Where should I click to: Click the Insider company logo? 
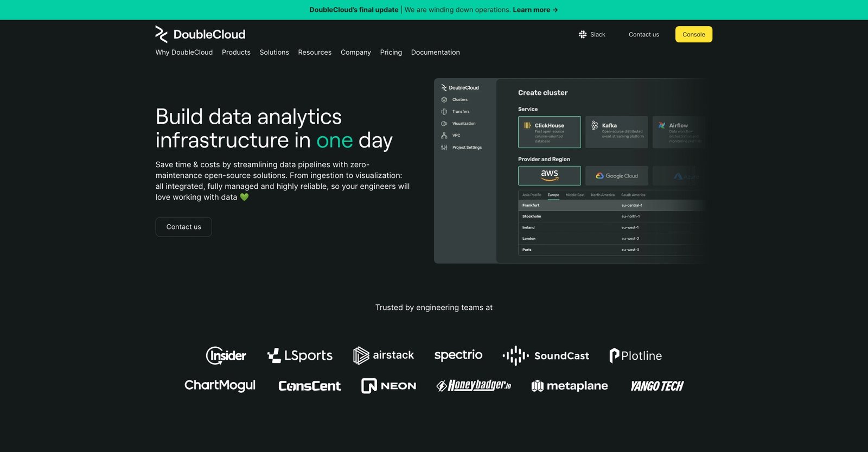[226, 355]
